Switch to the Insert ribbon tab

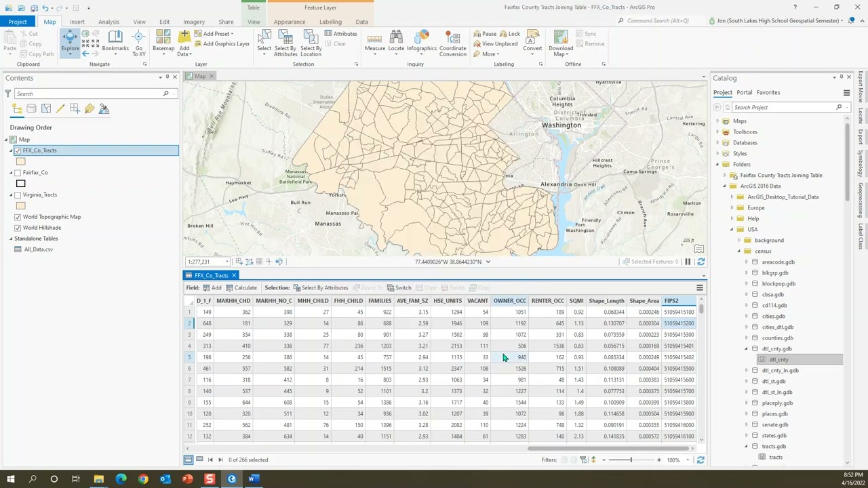(77, 22)
